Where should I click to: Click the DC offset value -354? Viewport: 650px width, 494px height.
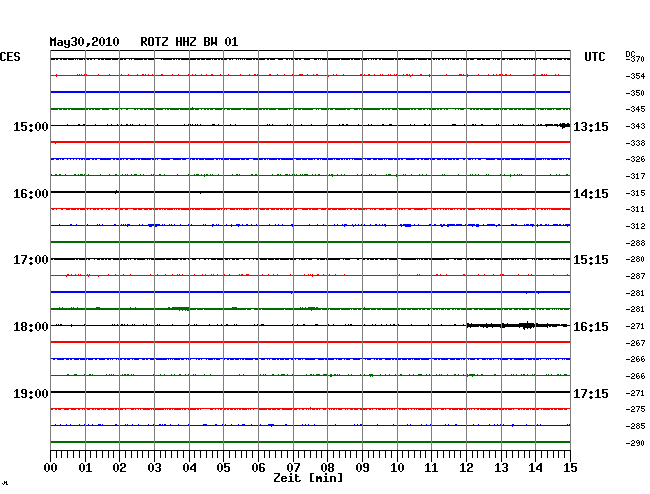click(635, 76)
